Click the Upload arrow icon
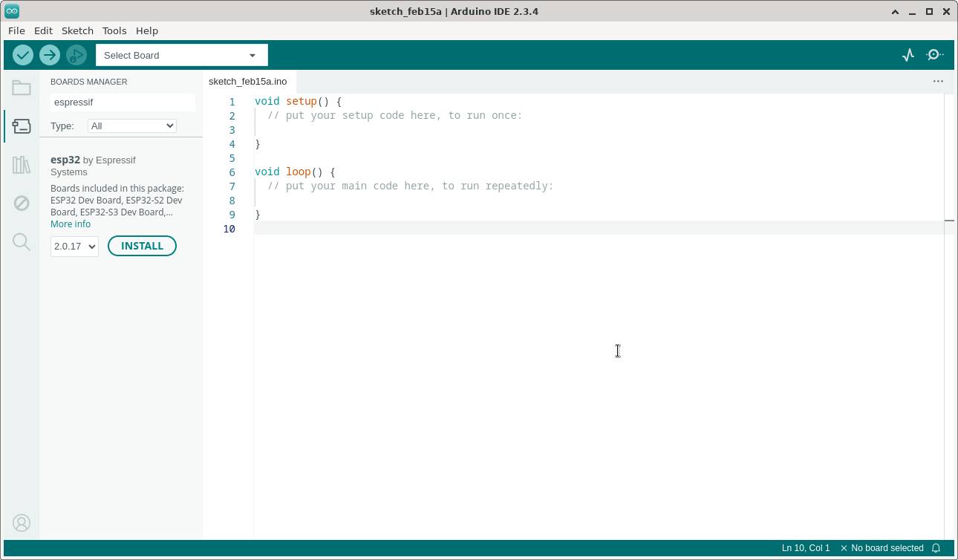 click(50, 55)
